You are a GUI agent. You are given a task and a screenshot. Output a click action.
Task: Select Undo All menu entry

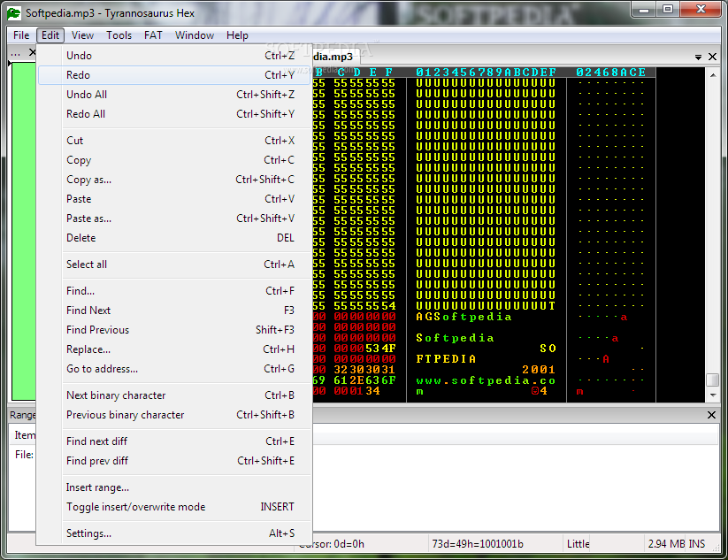[174, 95]
